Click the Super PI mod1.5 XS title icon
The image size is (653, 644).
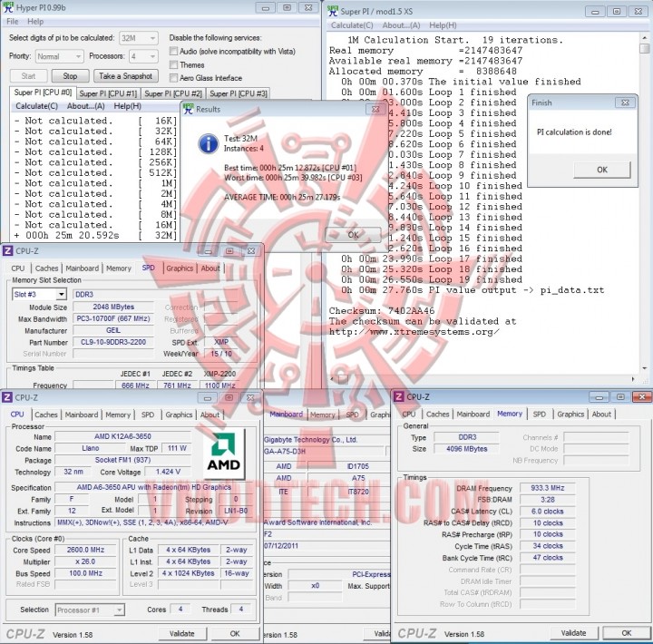tap(333, 11)
